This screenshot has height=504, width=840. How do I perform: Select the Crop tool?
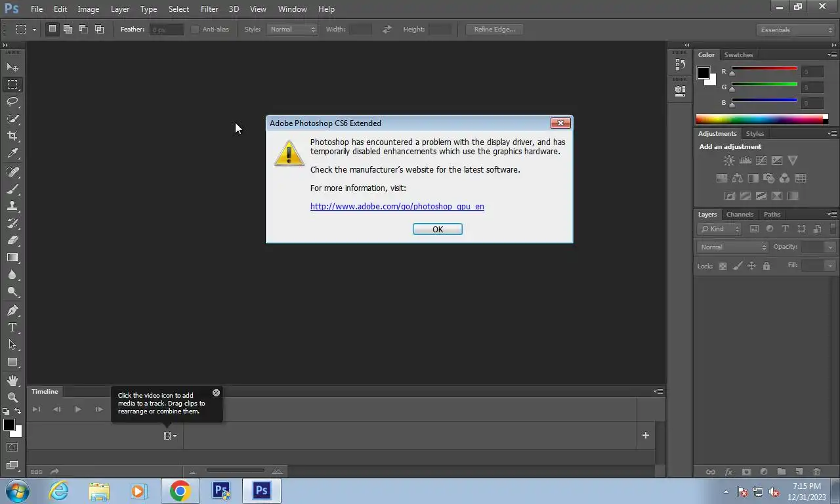pyautogui.click(x=12, y=136)
